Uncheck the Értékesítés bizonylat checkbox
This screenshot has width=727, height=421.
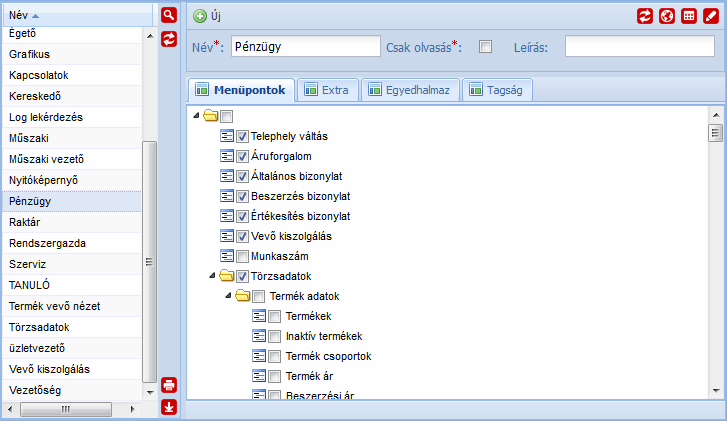pyautogui.click(x=242, y=216)
